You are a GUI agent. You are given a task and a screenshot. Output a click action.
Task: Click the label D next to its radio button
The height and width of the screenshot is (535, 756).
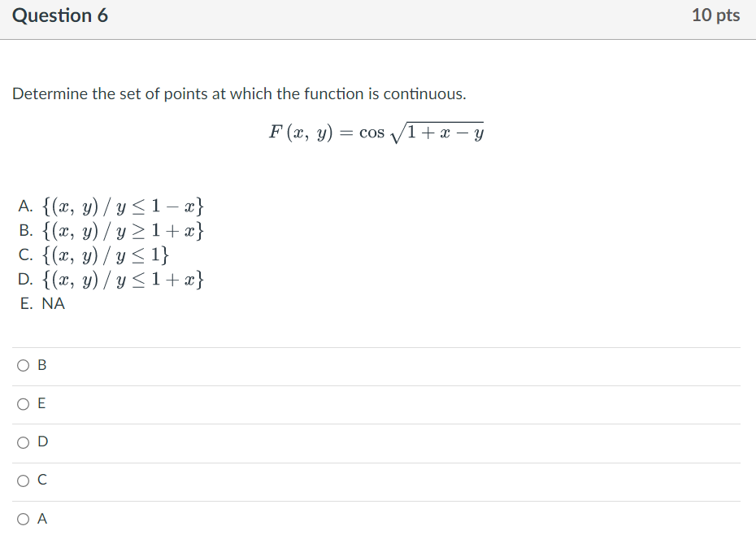[x=41, y=441]
